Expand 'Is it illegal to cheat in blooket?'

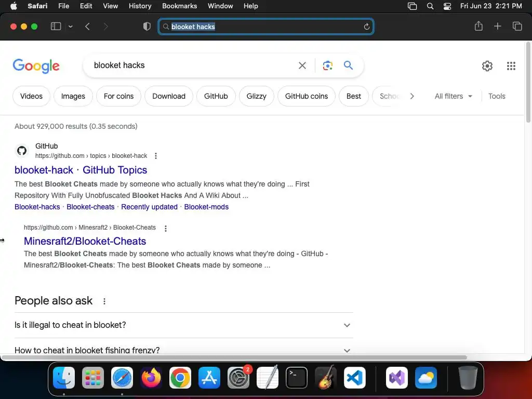183,325
